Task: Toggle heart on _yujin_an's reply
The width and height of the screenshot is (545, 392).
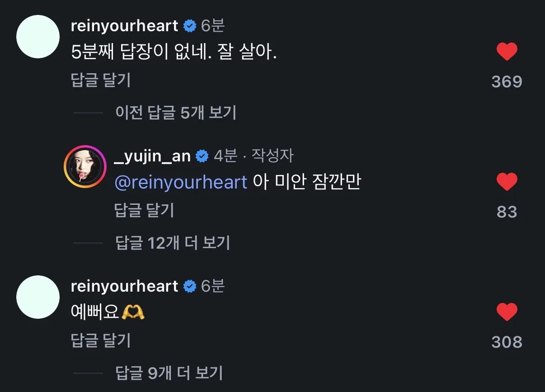Action: (507, 182)
